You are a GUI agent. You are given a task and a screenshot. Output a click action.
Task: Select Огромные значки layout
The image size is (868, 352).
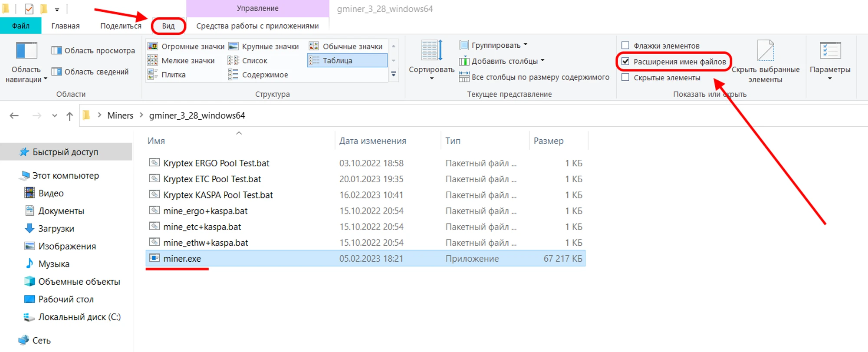[x=187, y=46]
